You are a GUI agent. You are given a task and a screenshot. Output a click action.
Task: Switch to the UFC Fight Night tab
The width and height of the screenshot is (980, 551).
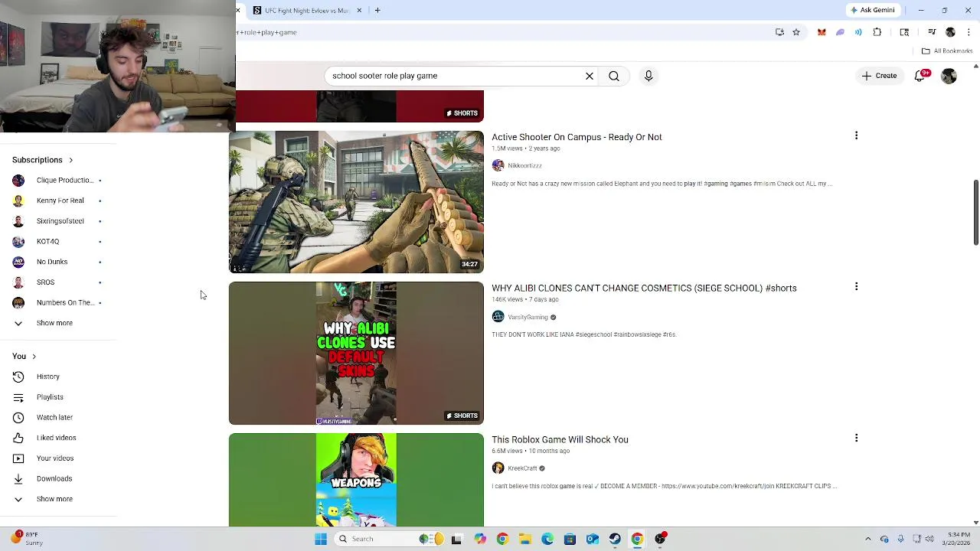coord(306,10)
